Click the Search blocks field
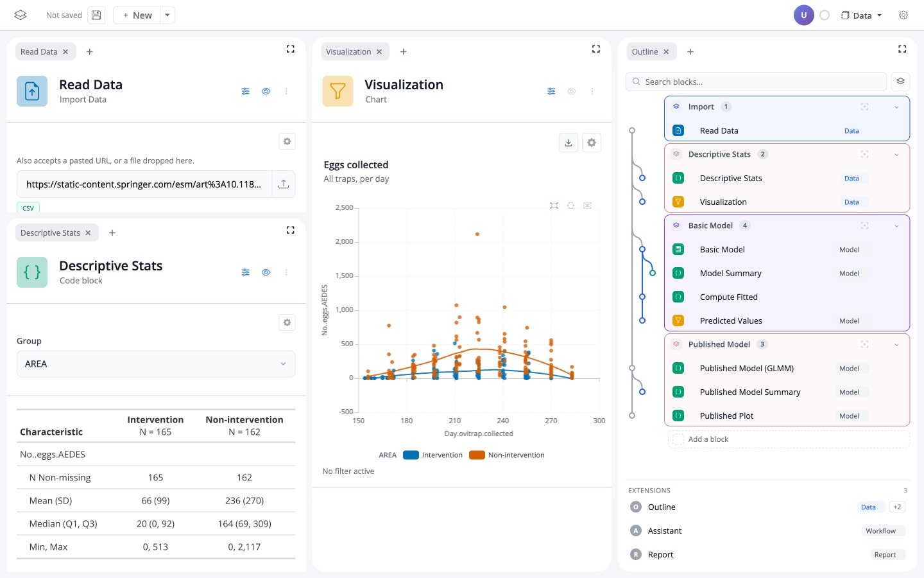 pyautogui.click(x=756, y=82)
